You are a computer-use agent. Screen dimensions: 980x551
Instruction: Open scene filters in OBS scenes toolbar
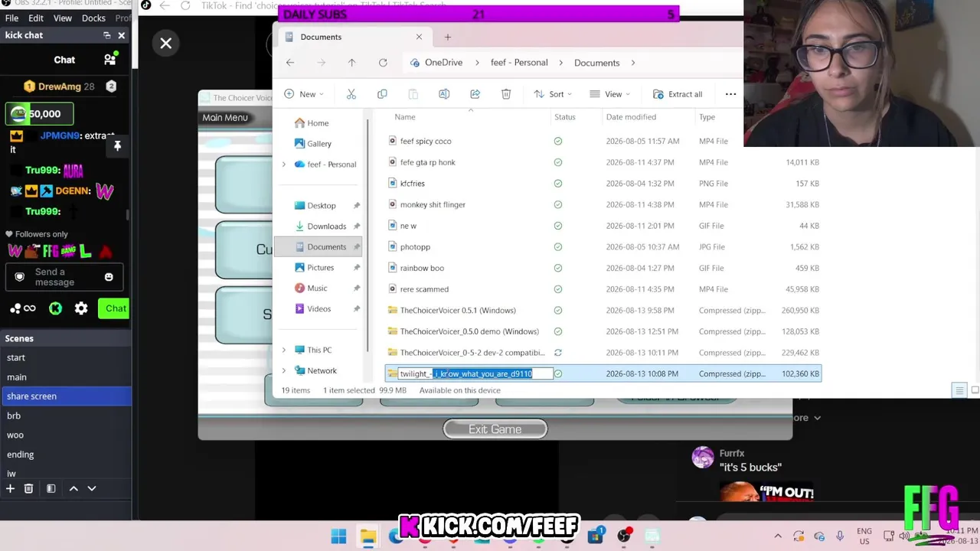[x=51, y=488]
